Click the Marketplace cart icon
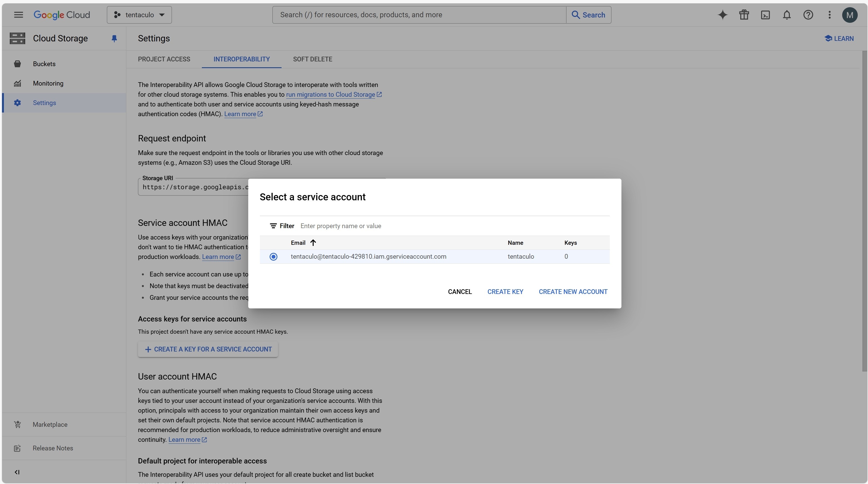Screen dimensions: 868x484 point(17,425)
